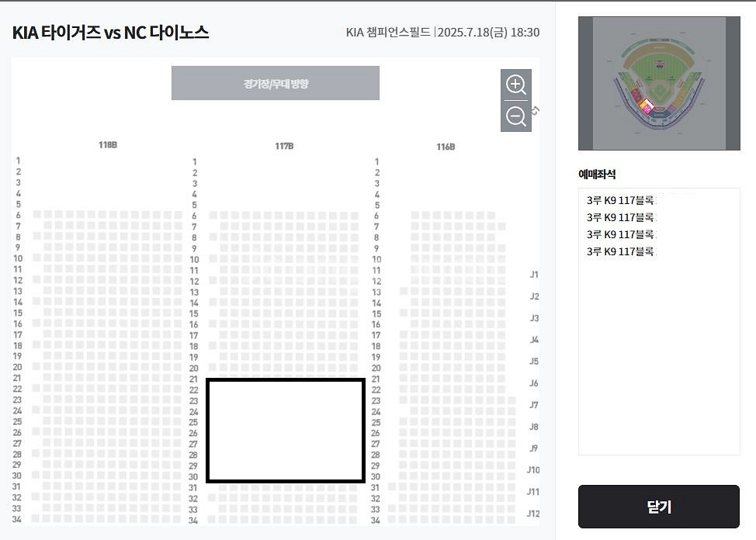
Task: Select the last 3루 K9 117블록 entry
Action: [621, 251]
